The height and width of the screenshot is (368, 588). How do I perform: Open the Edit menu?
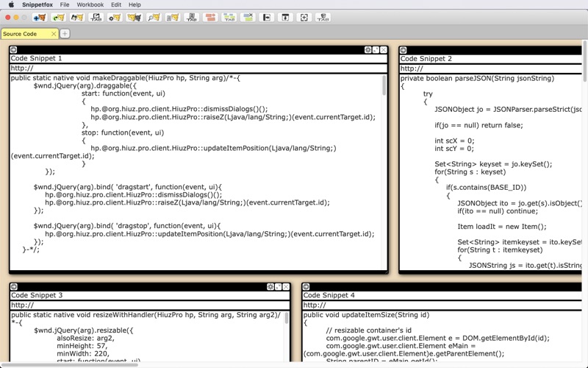click(116, 4)
